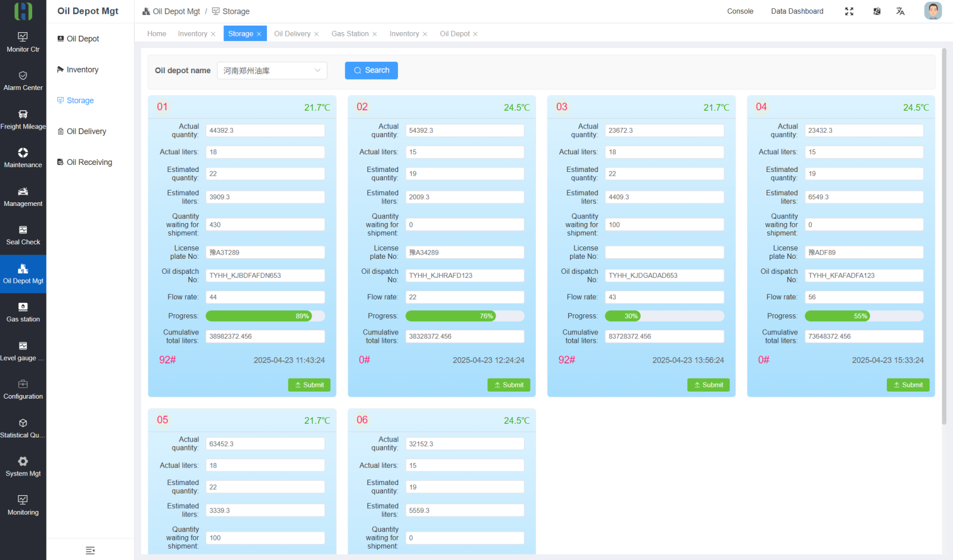Click the Gas station sidebar icon
The height and width of the screenshot is (560, 953).
coord(23,307)
